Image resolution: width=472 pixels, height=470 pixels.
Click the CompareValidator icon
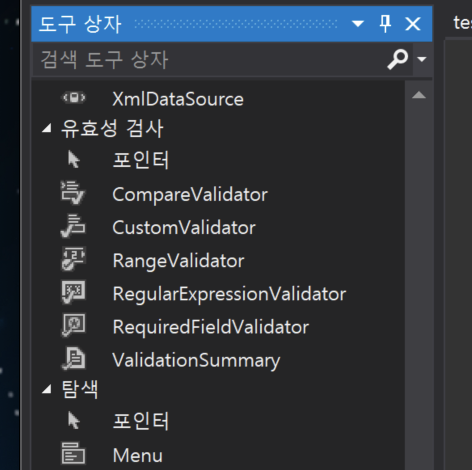pos(73,193)
